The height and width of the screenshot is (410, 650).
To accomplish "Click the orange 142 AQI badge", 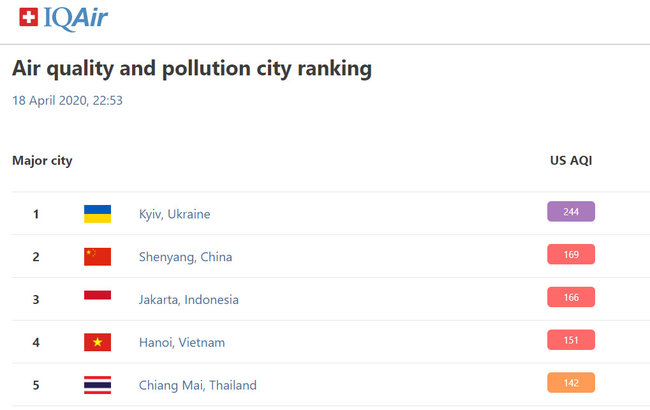I will pyautogui.click(x=571, y=383).
